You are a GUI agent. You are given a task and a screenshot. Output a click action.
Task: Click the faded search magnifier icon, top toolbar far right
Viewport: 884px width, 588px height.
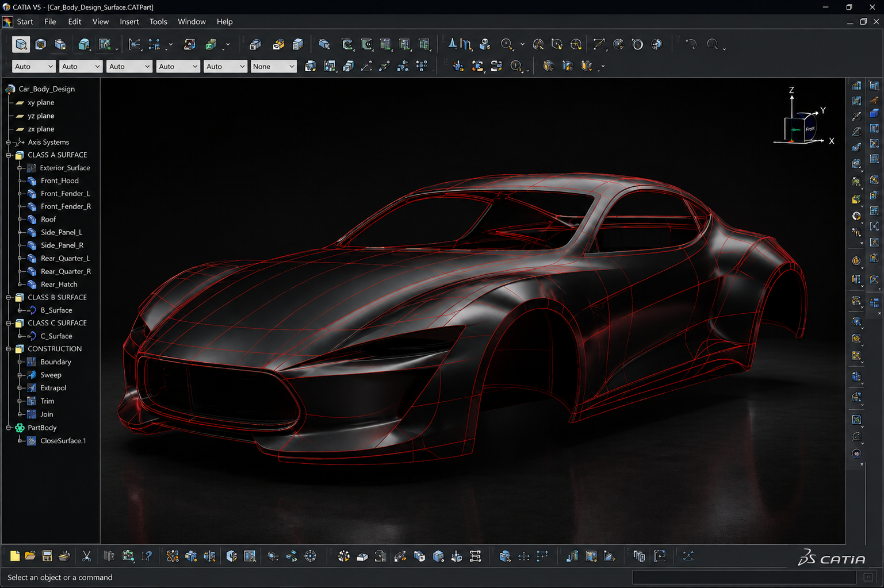click(712, 44)
